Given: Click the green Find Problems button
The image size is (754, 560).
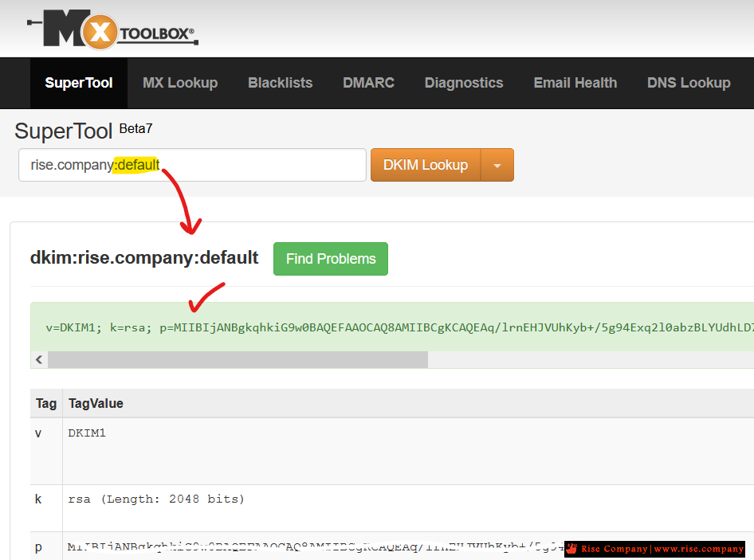Looking at the screenshot, I should 331,259.
